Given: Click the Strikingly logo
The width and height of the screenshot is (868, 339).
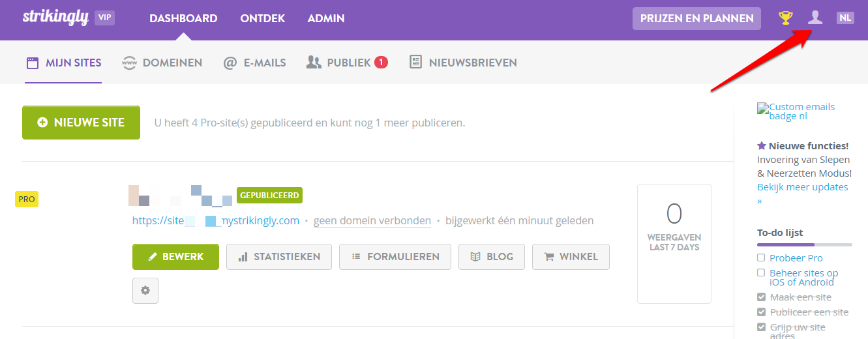Looking at the screenshot, I should pyautogui.click(x=55, y=17).
